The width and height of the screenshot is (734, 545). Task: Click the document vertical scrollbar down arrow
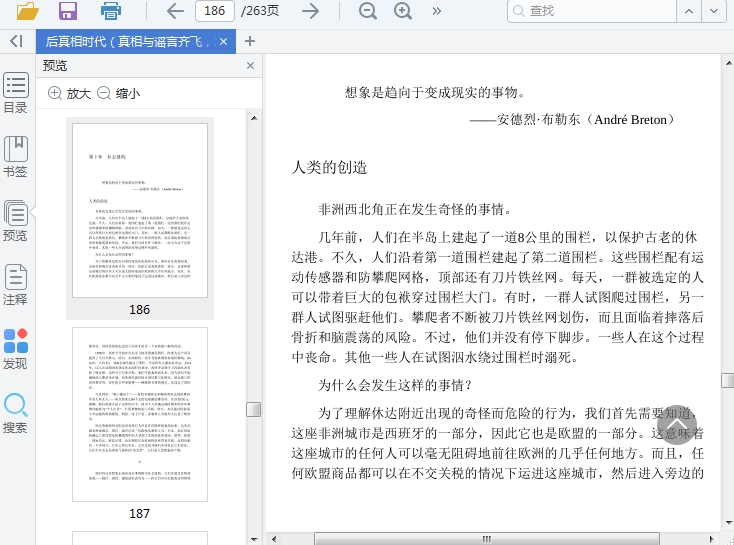(x=728, y=523)
